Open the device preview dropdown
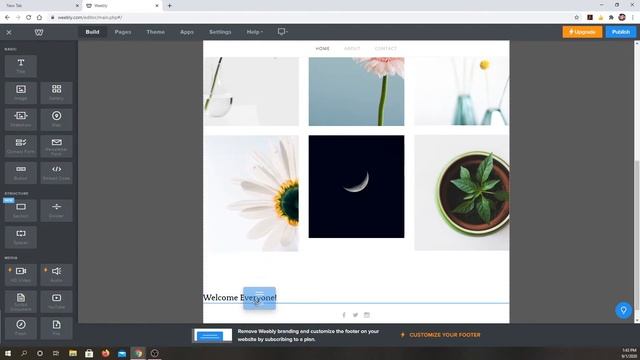Image resolution: width=640 pixels, height=360 pixels. [x=282, y=31]
